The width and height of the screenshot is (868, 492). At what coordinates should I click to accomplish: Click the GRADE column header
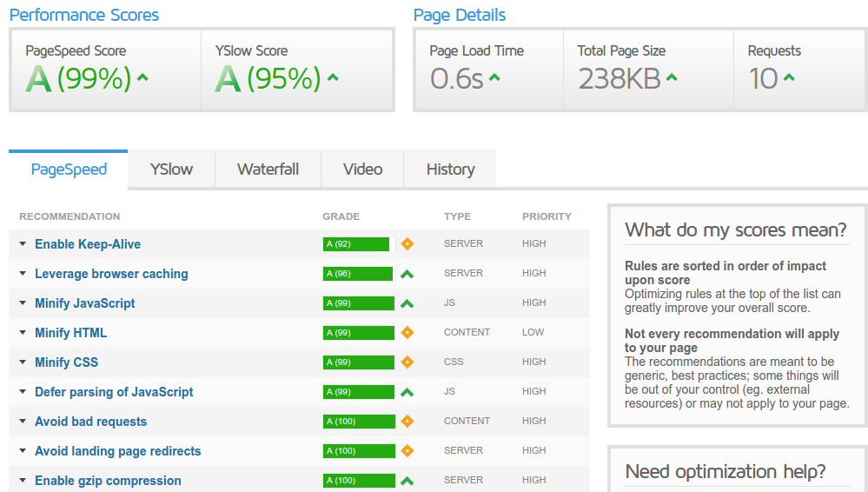tap(341, 216)
